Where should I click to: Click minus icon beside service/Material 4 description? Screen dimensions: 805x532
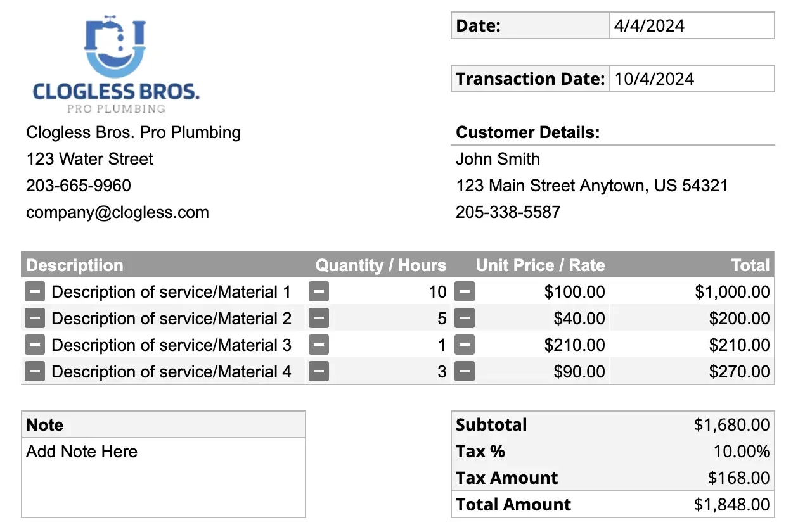point(35,372)
